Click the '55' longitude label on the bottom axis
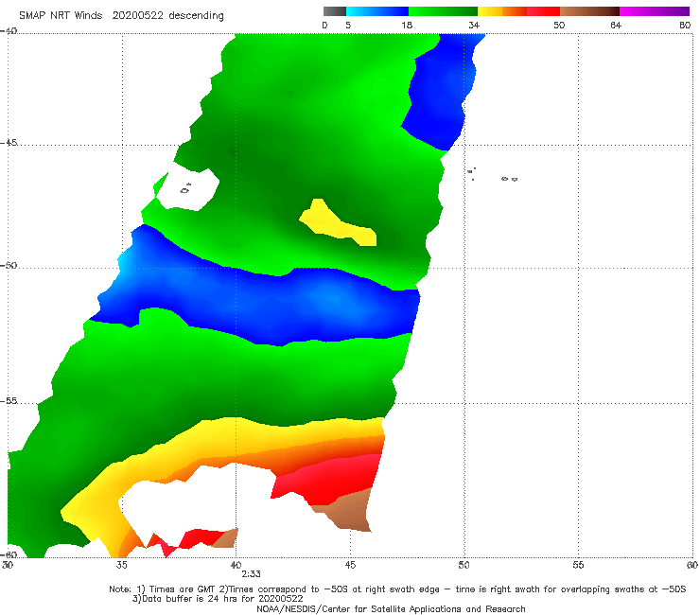This screenshot has width=700, height=615. [x=578, y=565]
